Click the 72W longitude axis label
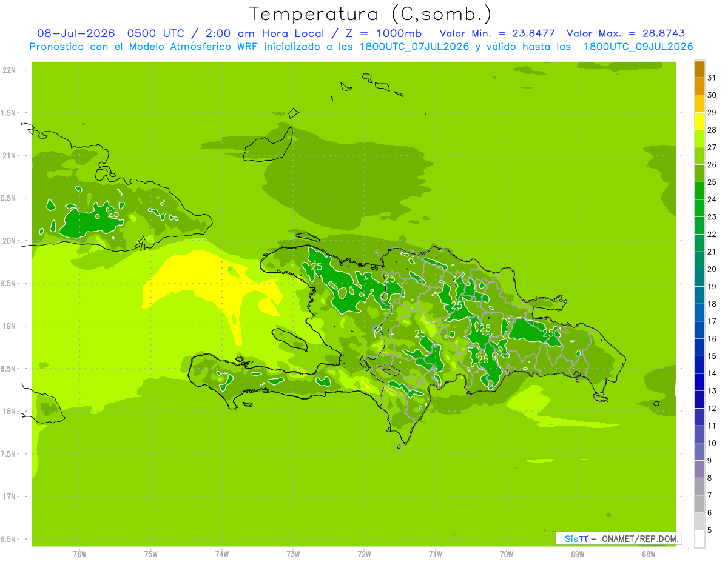This screenshot has width=728, height=562. pyautogui.click(x=364, y=554)
